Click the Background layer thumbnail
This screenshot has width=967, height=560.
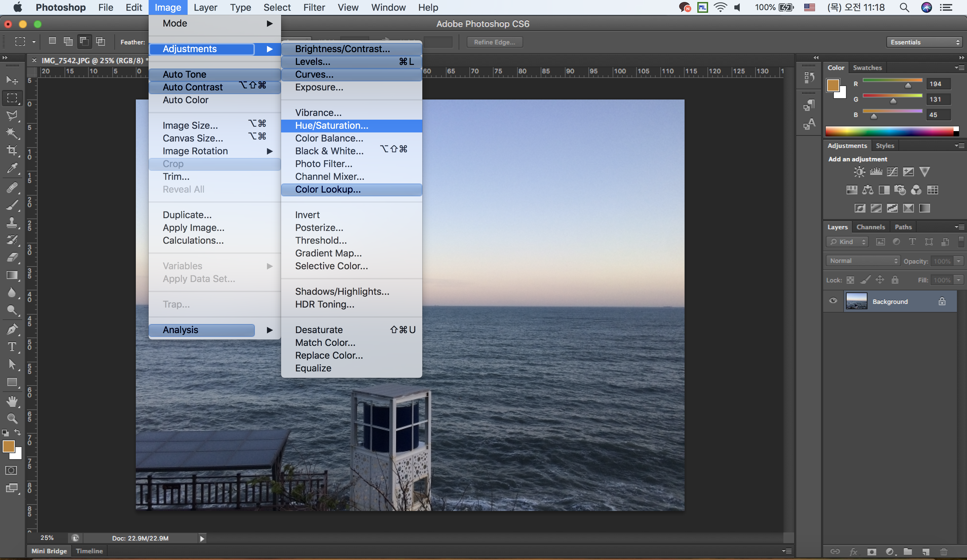tap(856, 301)
